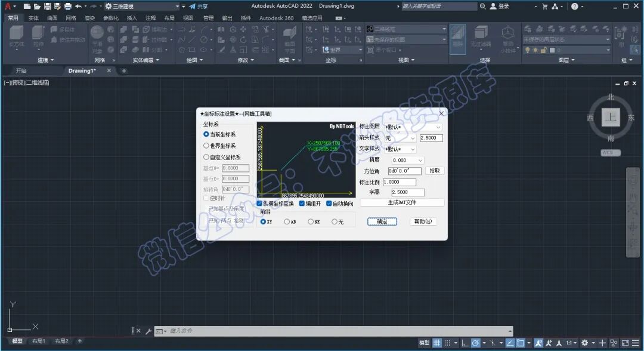Click the 移动小控件 move gizmo icon
The height and width of the screenshot is (351, 644).
pos(508,39)
